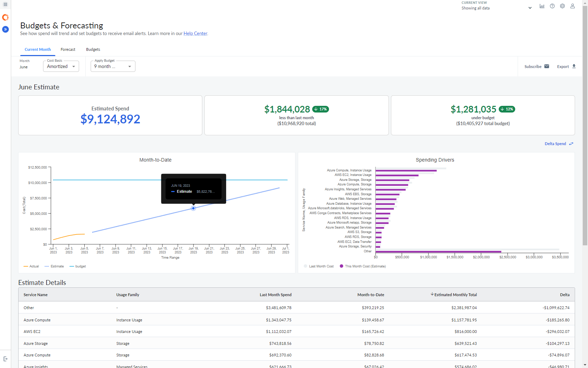Open settings via the gear icon
The image size is (588, 368).
coord(562,6)
